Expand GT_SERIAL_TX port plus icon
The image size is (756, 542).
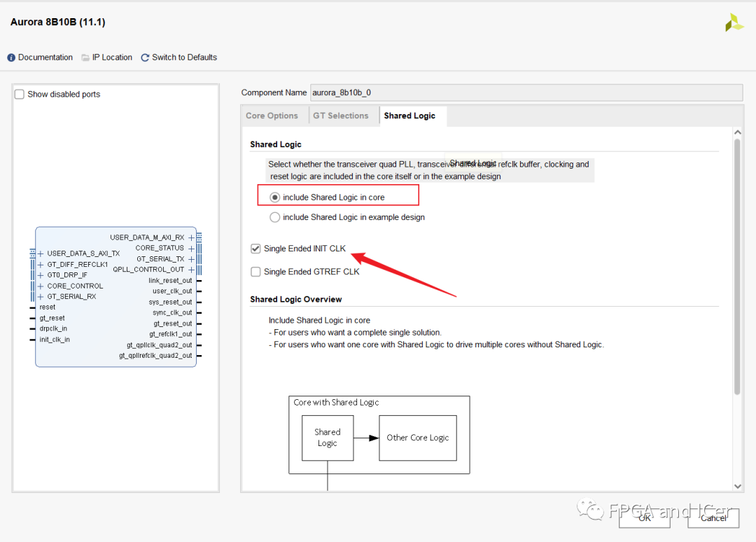point(191,259)
